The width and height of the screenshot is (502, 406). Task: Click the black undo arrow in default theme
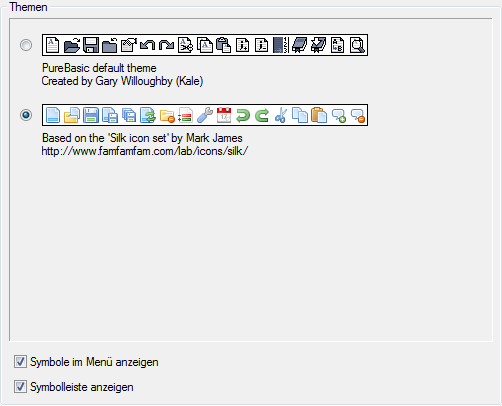point(147,45)
